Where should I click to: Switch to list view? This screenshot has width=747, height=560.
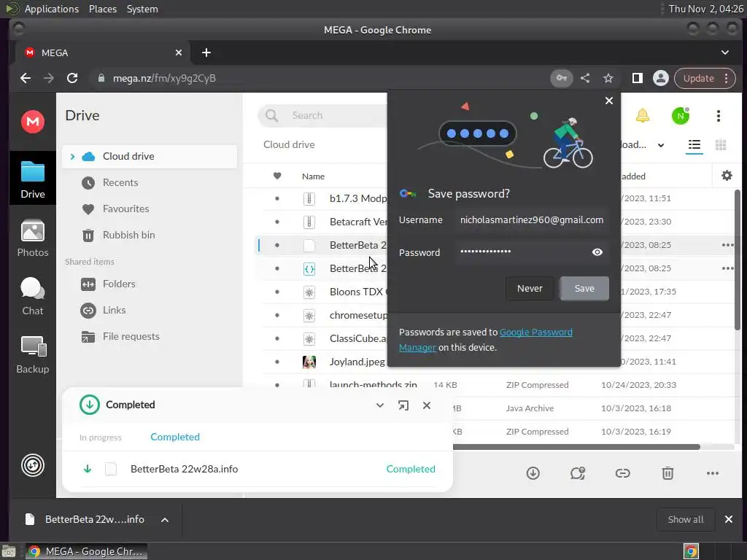(694, 145)
